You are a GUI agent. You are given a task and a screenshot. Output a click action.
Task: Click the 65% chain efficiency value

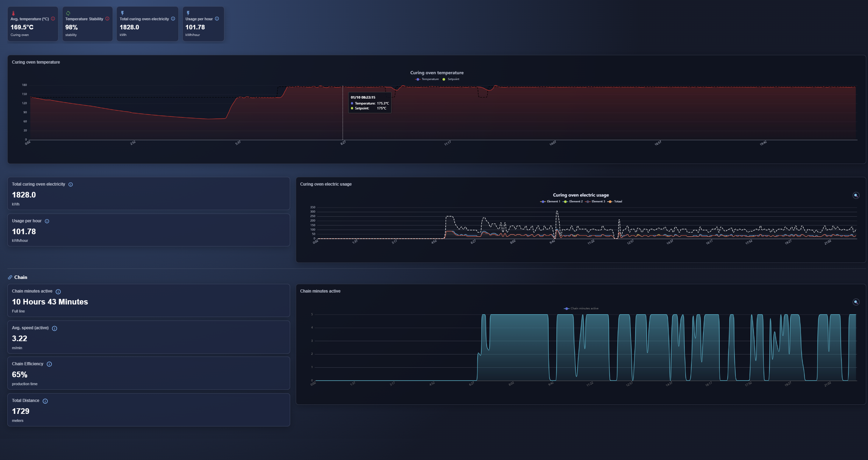[20, 375]
